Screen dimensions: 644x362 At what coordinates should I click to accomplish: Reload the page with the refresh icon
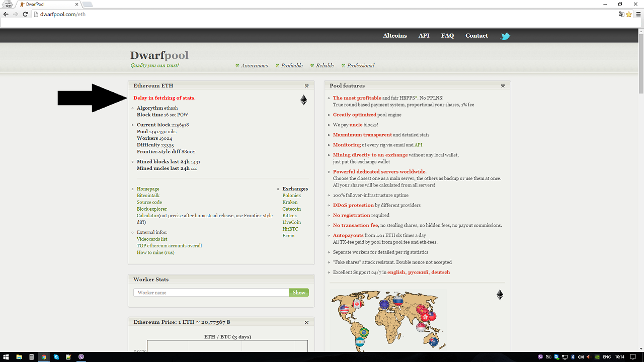25,14
